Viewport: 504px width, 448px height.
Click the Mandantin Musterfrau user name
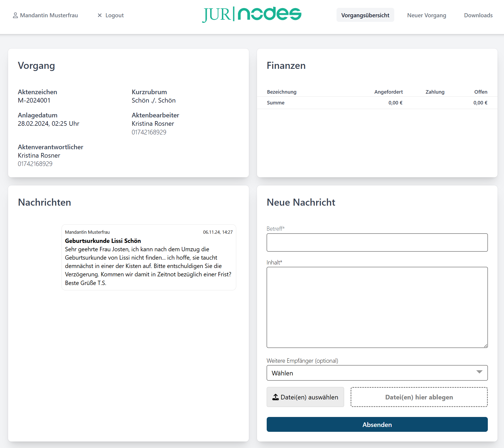click(x=49, y=15)
